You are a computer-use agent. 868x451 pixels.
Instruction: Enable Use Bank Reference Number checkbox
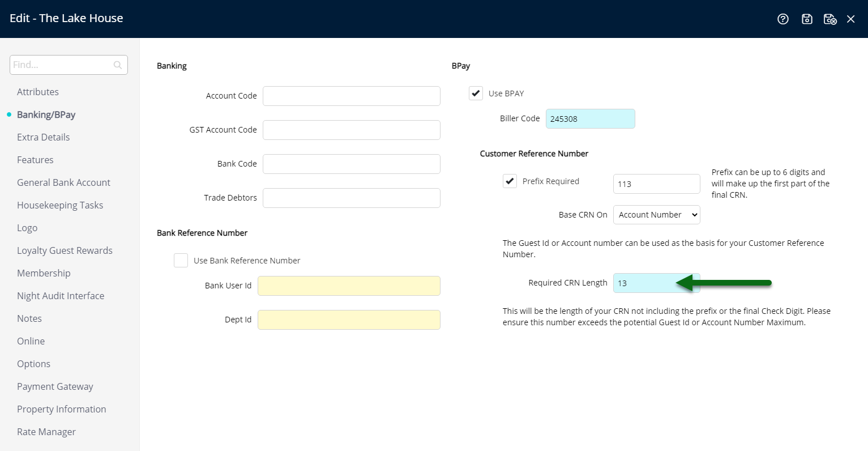181,261
